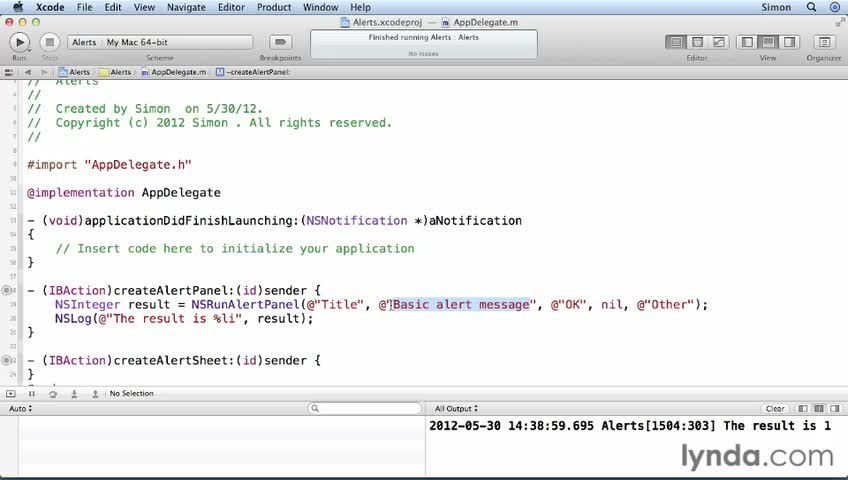Click the NSLog statement text
848x480 pixels.
pos(184,318)
